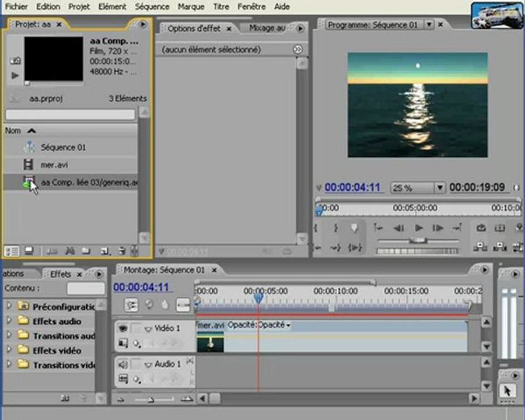This screenshot has height=420, width=525.
Task: Click Show/Hide timeline view in effect options
Action: click(297, 50)
